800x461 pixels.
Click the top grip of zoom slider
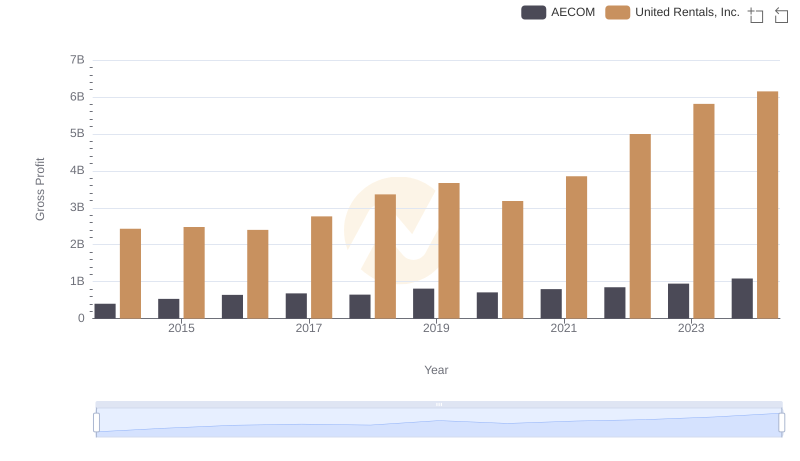pyautogui.click(x=439, y=404)
